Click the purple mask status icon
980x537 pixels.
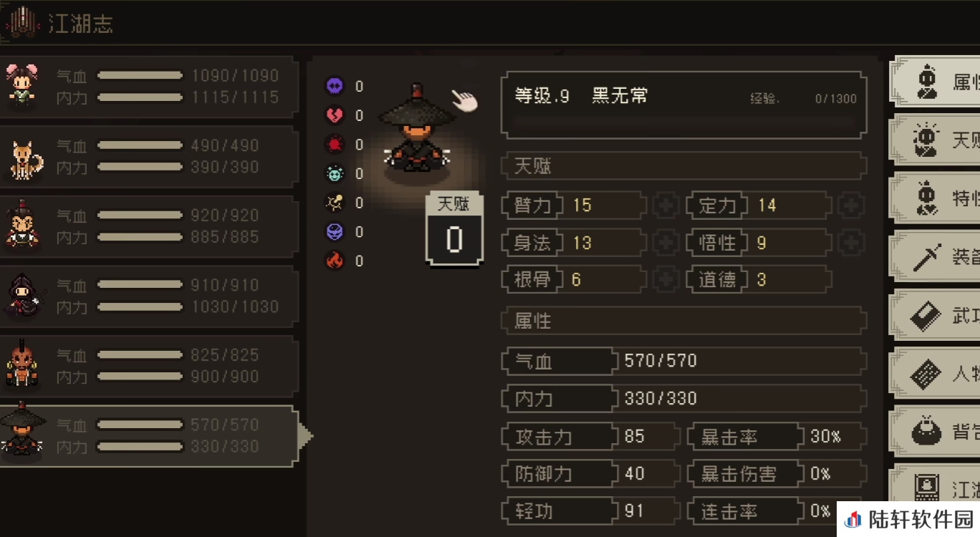(x=335, y=232)
